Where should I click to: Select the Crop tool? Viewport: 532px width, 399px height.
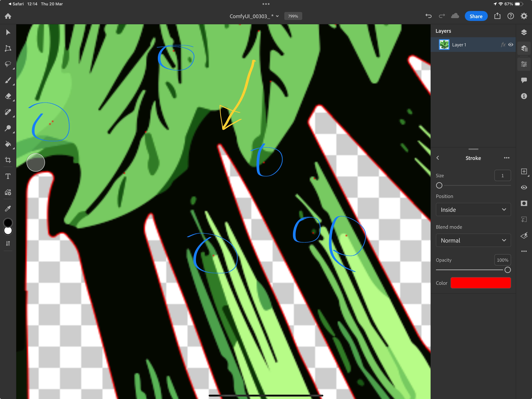8,160
